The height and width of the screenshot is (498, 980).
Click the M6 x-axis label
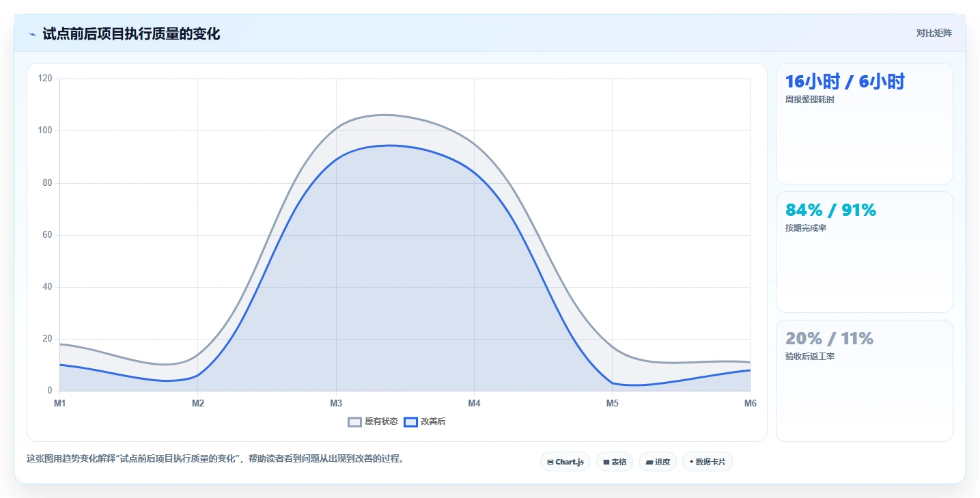click(x=750, y=403)
